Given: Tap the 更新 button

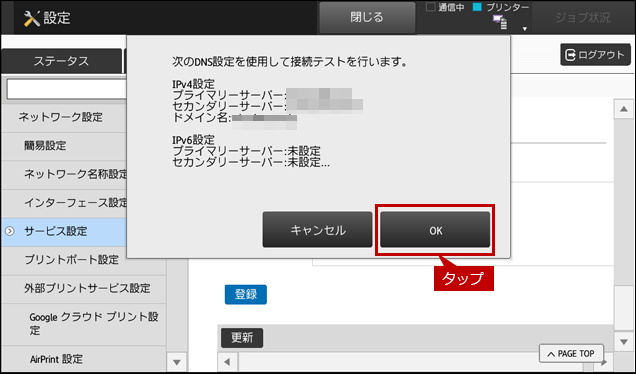Looking at the screenshot, I should 242,337.
